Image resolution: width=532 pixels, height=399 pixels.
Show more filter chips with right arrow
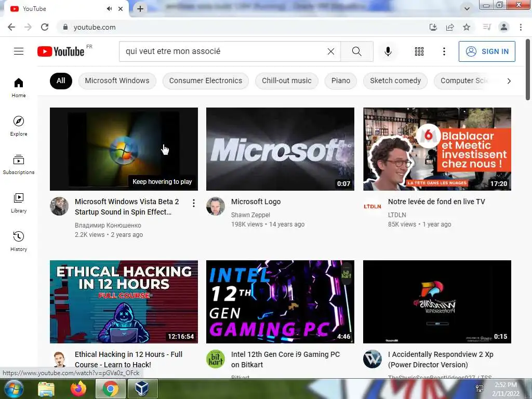(x=509, y=81)
